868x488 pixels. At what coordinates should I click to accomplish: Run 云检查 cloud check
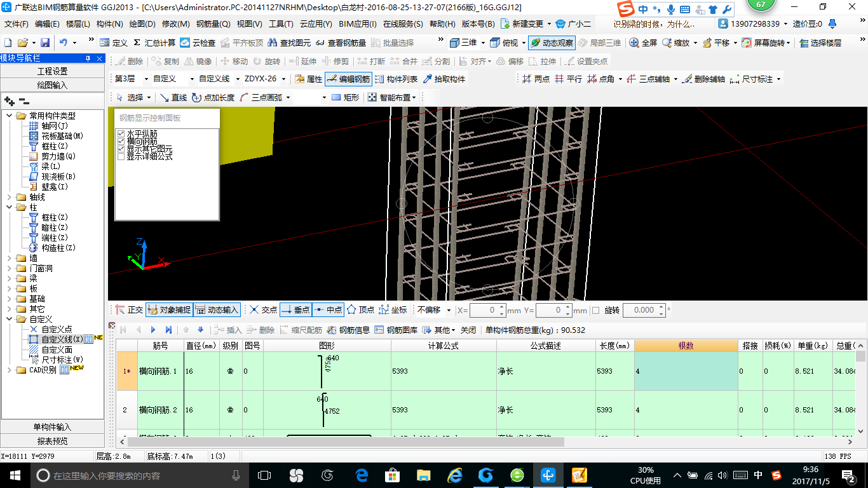tap(198, 43)
